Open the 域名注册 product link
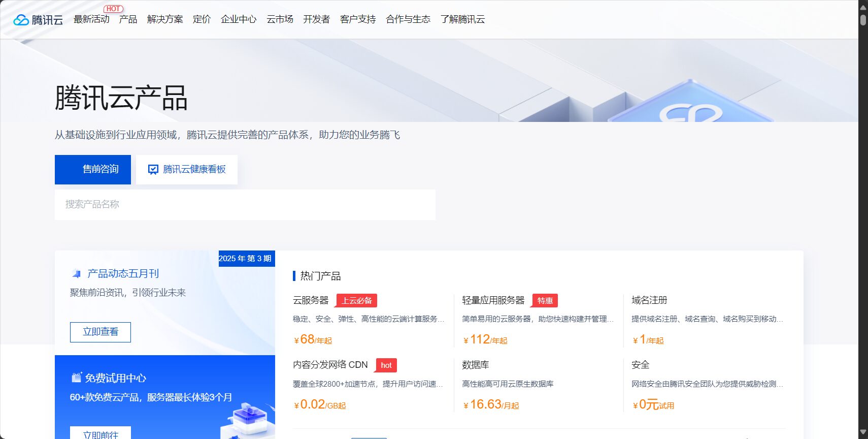 coord(649,300)
